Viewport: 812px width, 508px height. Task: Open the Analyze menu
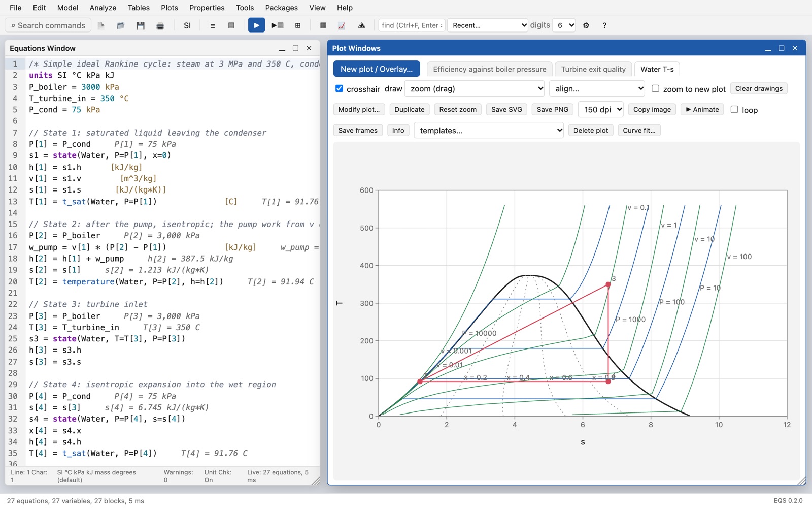(103, 8)
